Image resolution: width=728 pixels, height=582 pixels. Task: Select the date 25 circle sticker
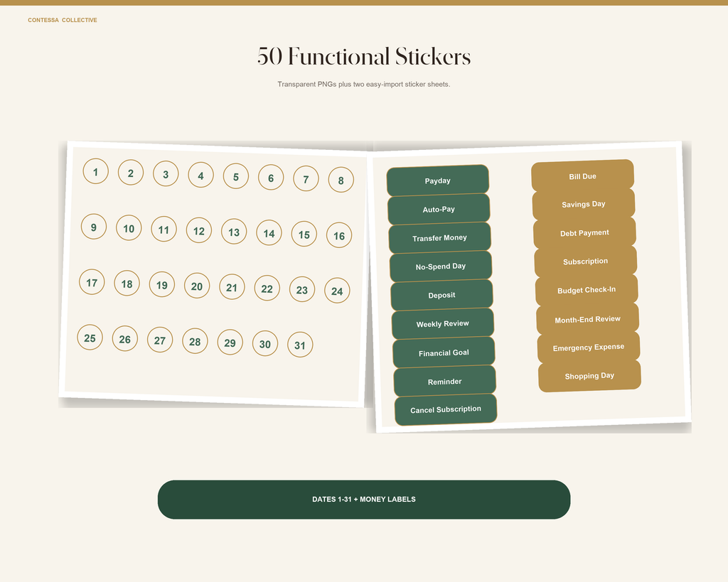pos(90,338)
